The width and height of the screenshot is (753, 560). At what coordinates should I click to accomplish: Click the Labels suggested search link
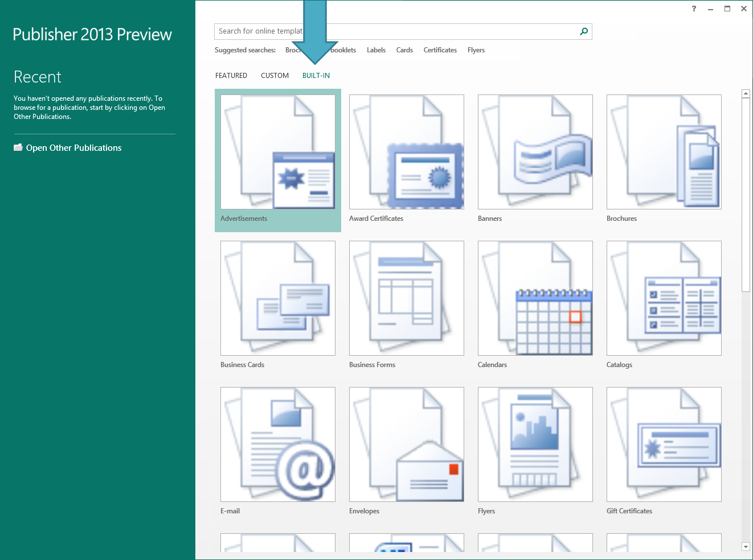(376, 50)
